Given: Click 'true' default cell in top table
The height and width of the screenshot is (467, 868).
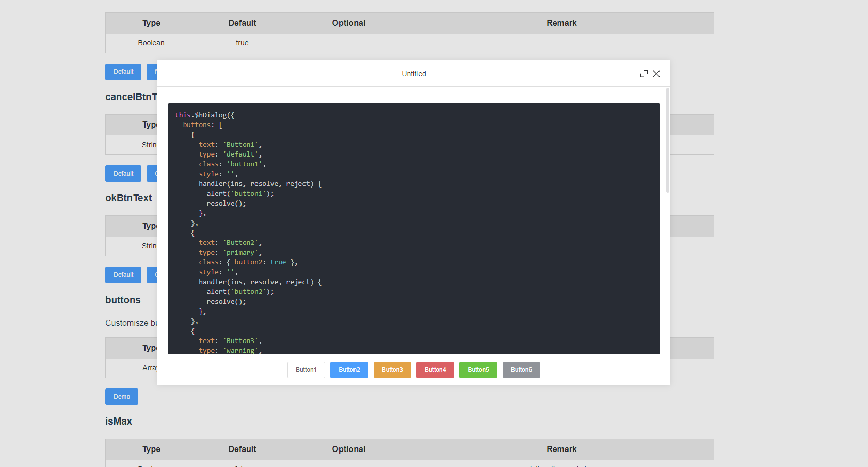Looking at the screenshot, I should 242,43.
